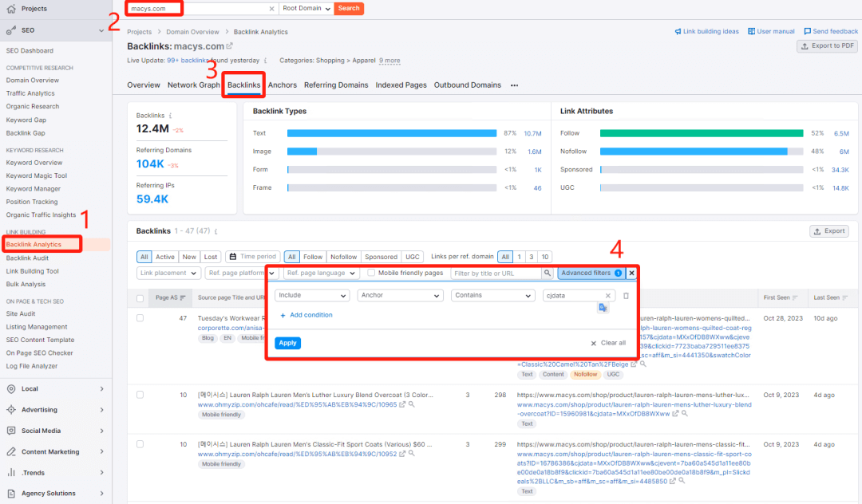Select the Nofollow filter button
This screenshot has height=504, width=862.
coord(343,257)
